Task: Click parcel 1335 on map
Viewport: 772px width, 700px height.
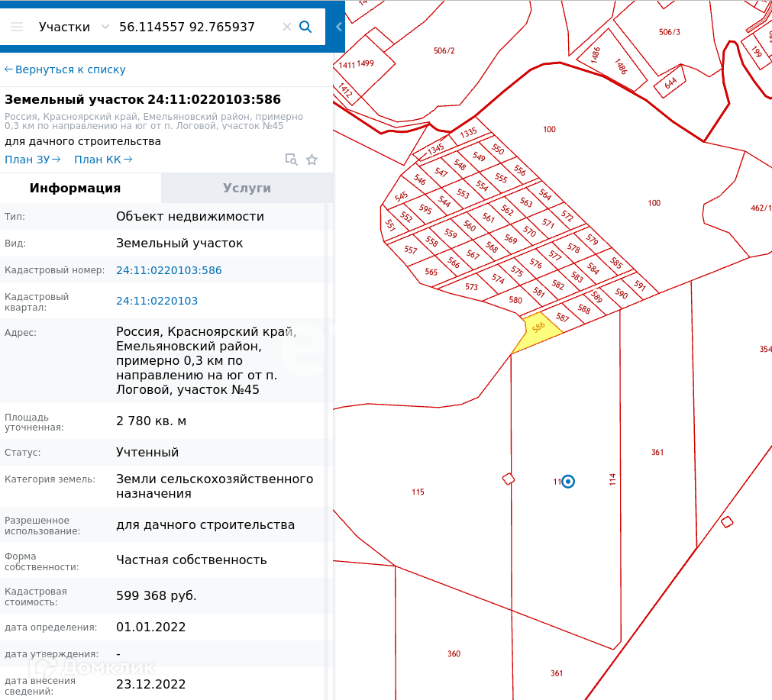Action: [468, 132]
